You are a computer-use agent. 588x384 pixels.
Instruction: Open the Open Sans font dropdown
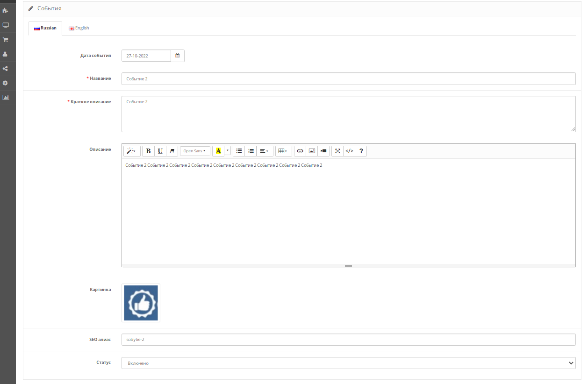[x=194, y=151]
